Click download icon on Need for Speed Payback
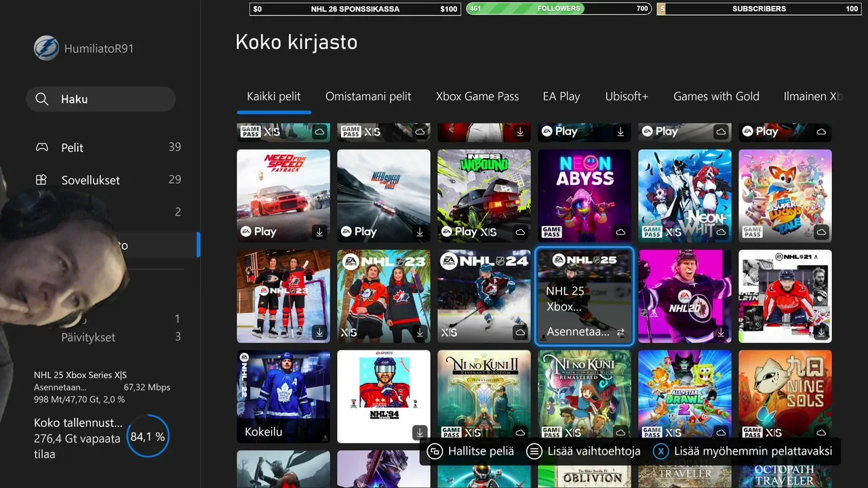 click(319, 232)
